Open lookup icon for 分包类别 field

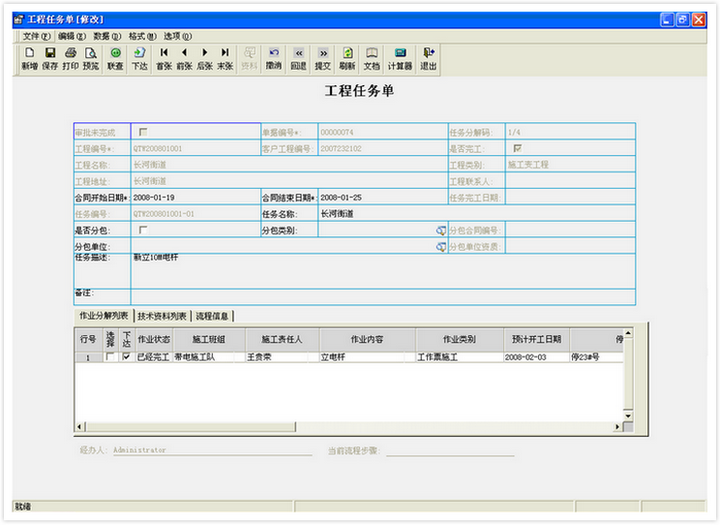[x=441, y=231]
